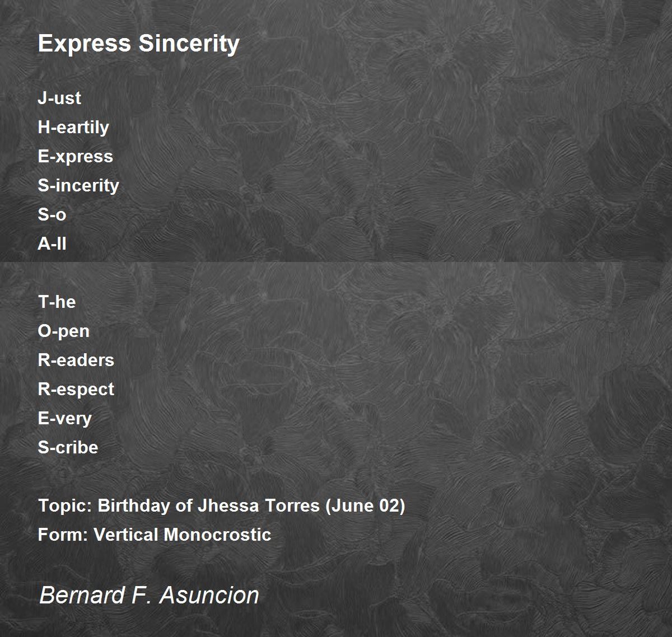Viewport: 672px width, 637px height.
Task: Select the line J-ust
Action: (59, 98)
